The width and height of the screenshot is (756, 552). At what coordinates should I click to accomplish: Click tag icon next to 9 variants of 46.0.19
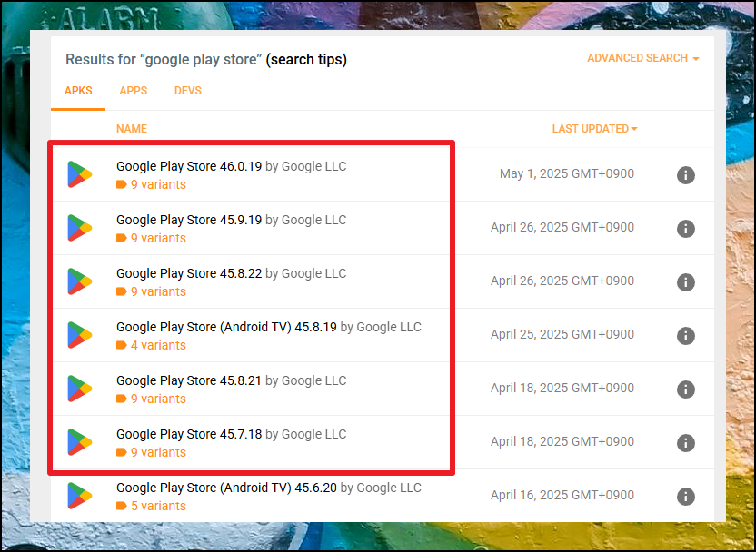(122, 184)
